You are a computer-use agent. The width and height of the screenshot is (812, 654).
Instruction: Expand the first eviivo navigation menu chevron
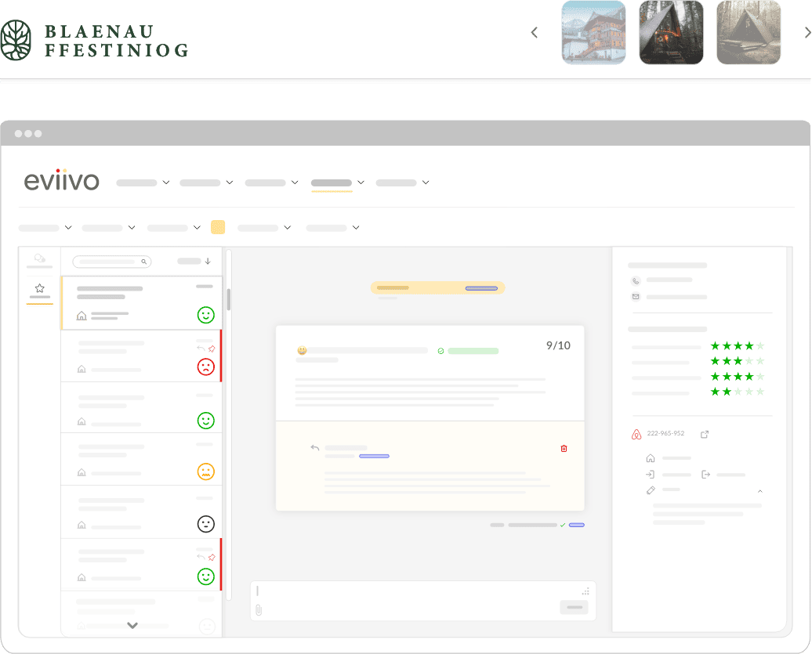click(166, 182)
